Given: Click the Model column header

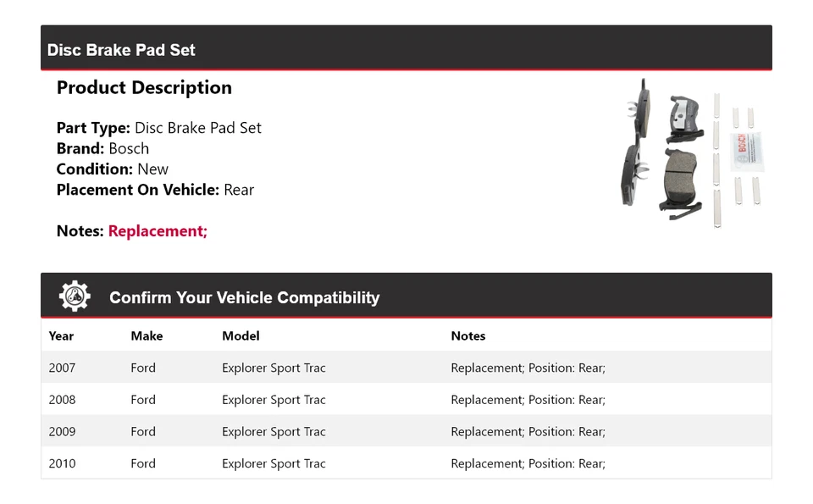Looking at the screenshot, I should (x=241, y=335).
